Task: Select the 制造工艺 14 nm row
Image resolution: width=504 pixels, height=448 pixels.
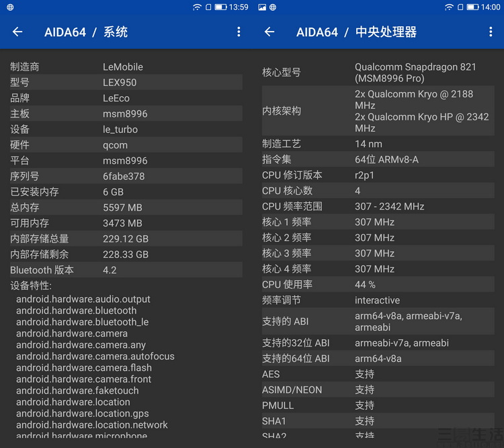Action: 377,144
